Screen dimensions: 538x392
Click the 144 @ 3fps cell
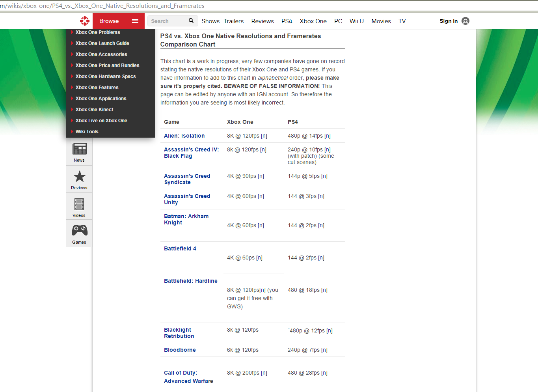point(306,196)
